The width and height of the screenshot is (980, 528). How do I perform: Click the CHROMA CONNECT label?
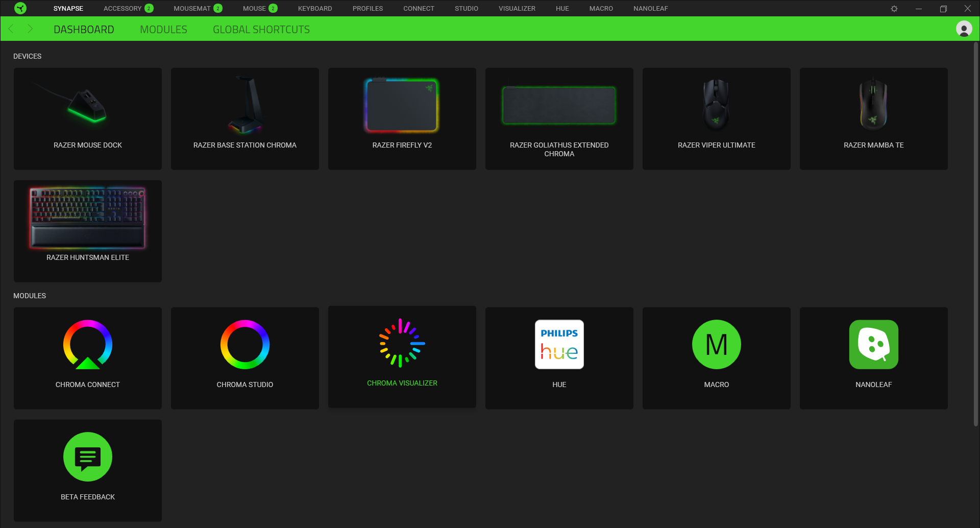(x=88, y=385)
